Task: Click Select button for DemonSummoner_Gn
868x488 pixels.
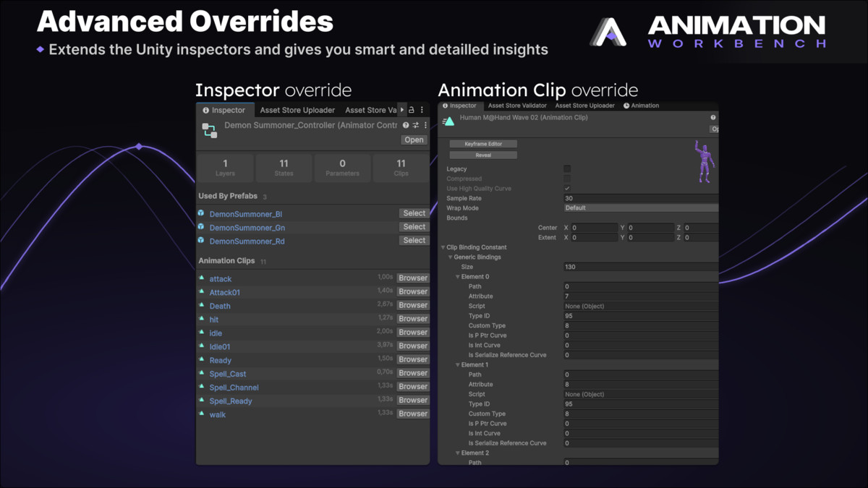Action: click(x=414, y=227)
